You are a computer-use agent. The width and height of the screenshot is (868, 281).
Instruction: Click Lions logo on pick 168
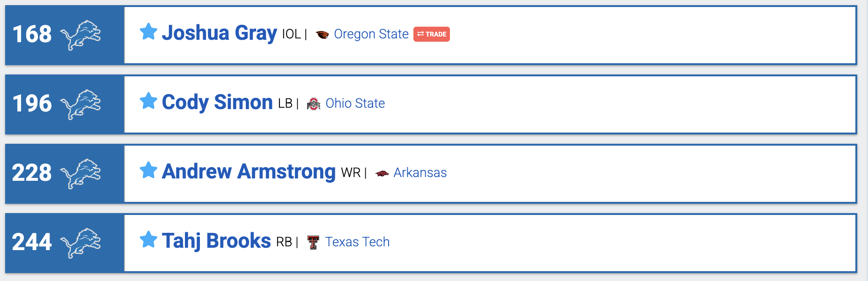81,35
